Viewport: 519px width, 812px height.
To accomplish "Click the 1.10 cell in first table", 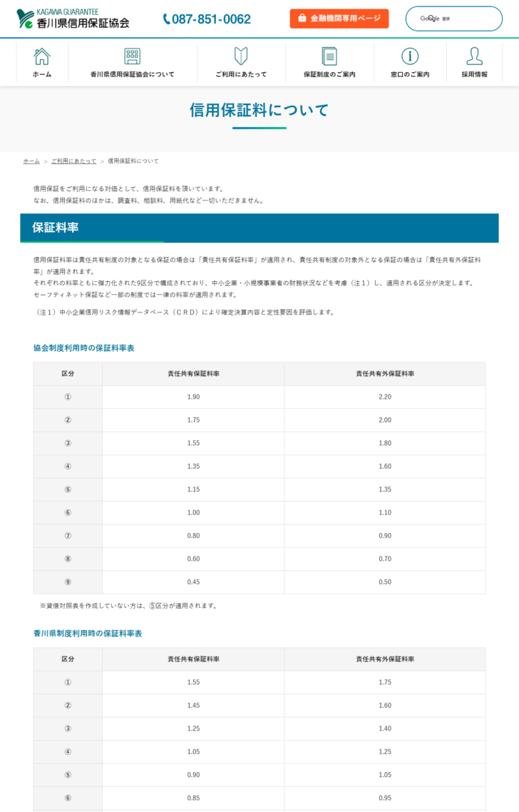I will [385, 513].
